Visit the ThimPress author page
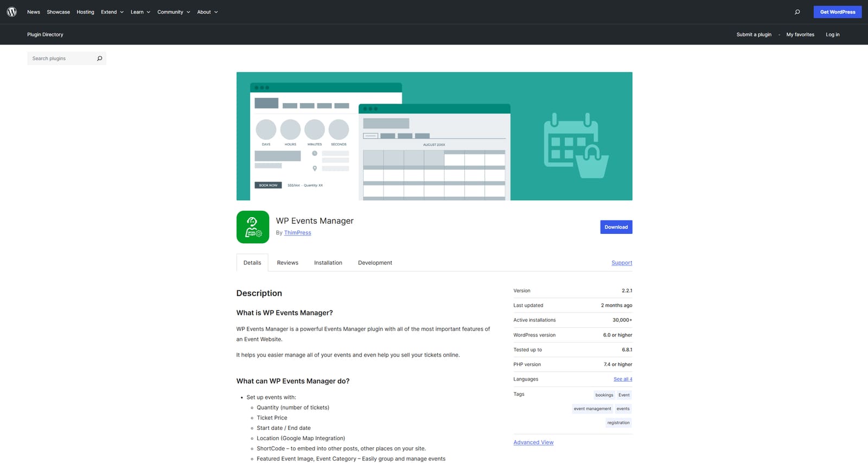This screenshot has width=868, height=463. [x=297, y=233]
